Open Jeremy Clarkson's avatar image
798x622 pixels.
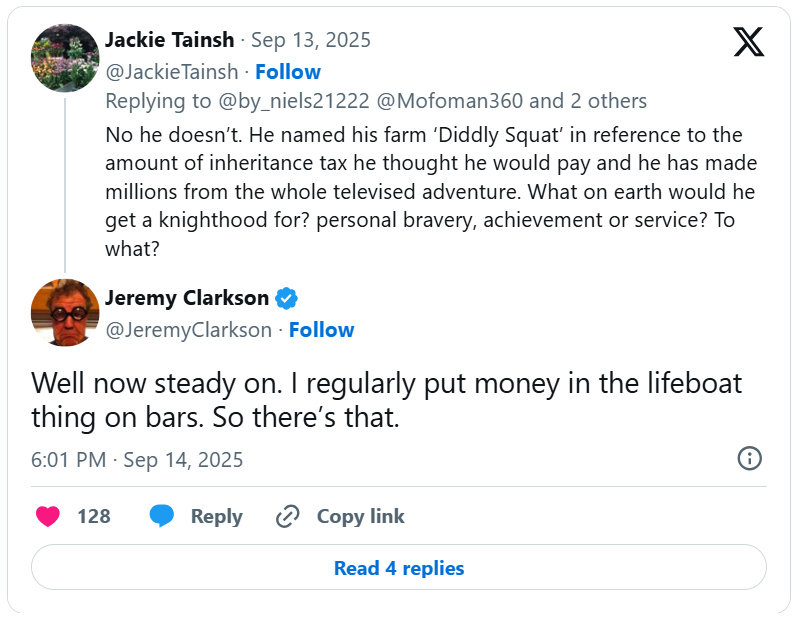pos(65,313)
